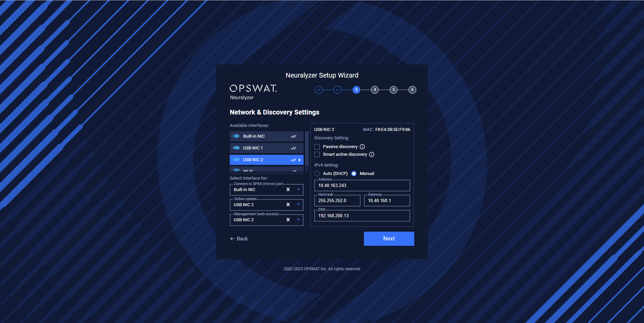The width and height of the screenshot is (644, 323).
Task: Click the Built-in NIC ethernet icon
Action: tap(236, 136)
